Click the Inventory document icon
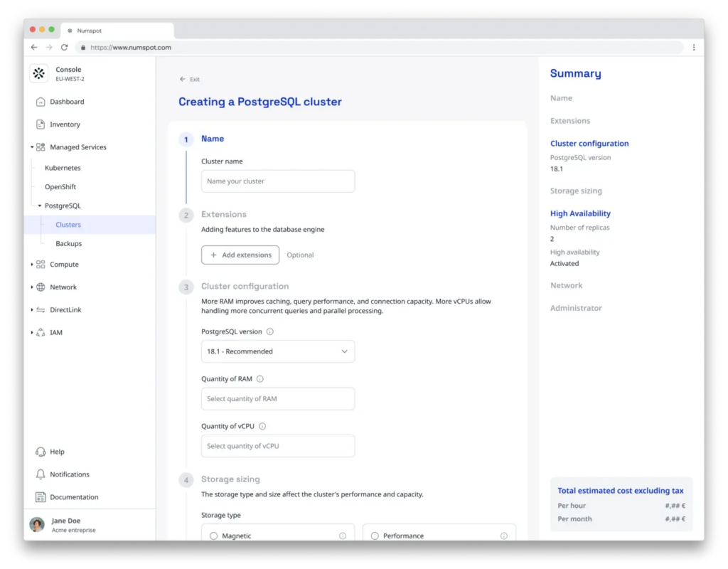 pyautogui.click(x=41, y=124)
